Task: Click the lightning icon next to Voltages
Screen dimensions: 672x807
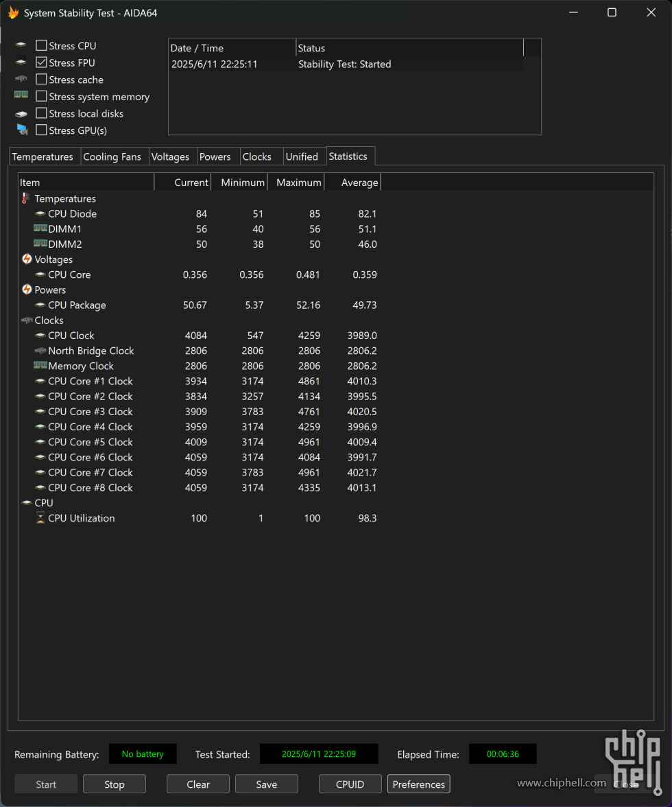Action: [27, 259]
